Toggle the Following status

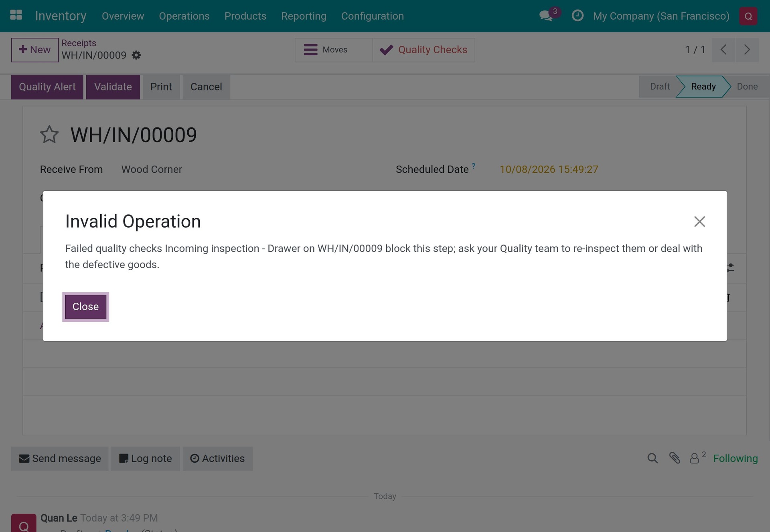[735, 458]
